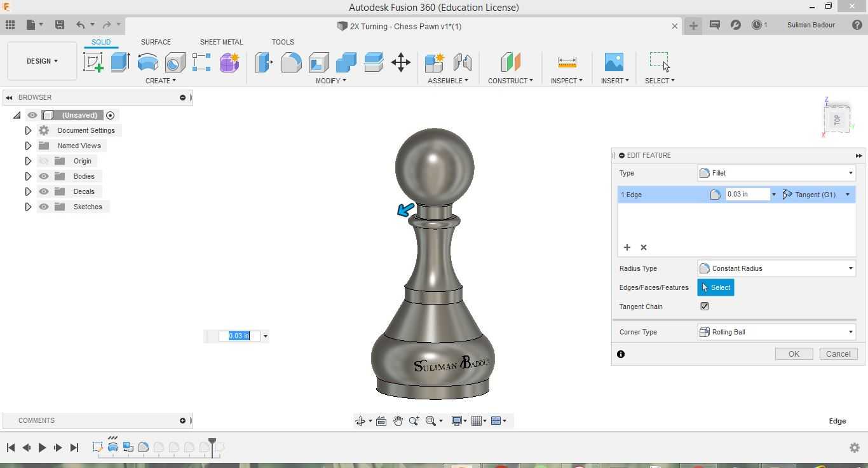Click the radius field in Edit Feature dialog
The height and width of the screenshot is (468, 868).
click(748, 195)
